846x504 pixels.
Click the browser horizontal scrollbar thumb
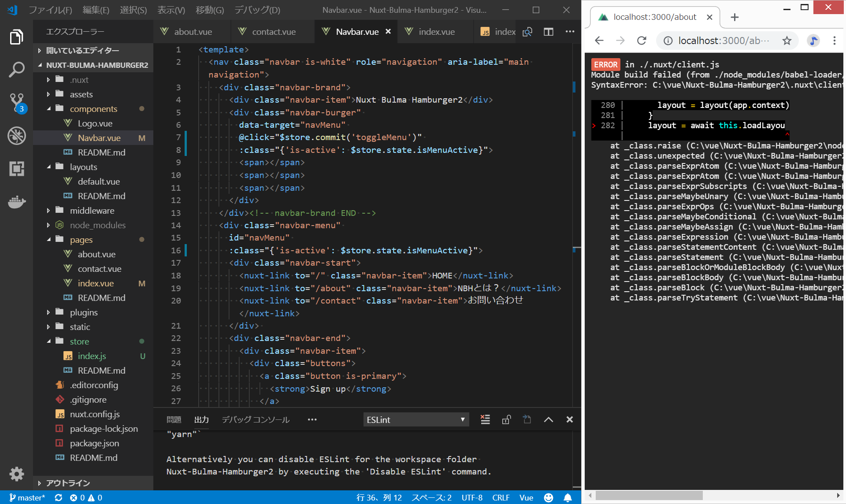649,496
